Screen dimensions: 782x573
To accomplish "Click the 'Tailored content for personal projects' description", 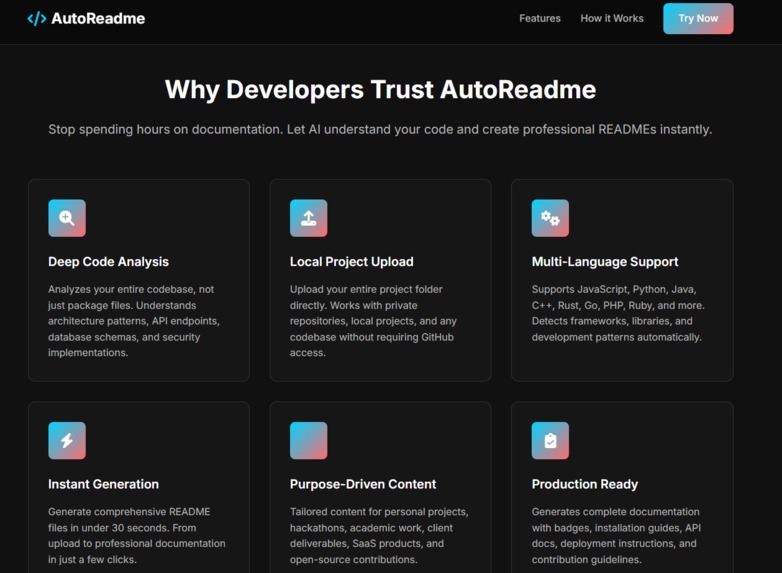I will 379,536.
